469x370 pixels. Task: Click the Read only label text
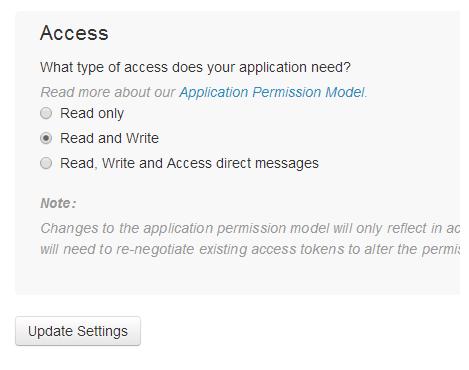(x=92, y=113)
